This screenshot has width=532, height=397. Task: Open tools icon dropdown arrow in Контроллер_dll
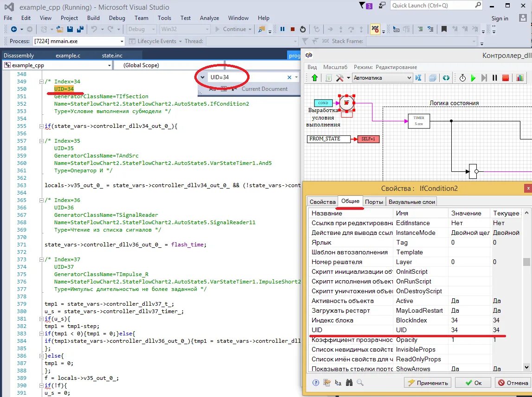click(x=348, y=78)
